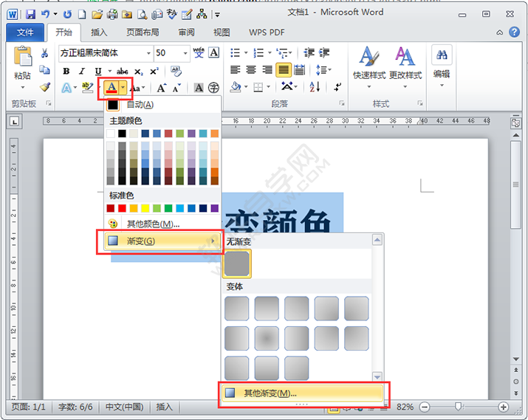Toggle distributed alignment

click(x=299, y=70)
